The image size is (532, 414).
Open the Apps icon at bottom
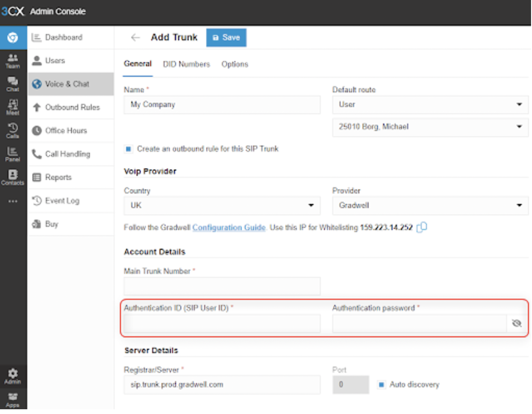coord(13,400)
